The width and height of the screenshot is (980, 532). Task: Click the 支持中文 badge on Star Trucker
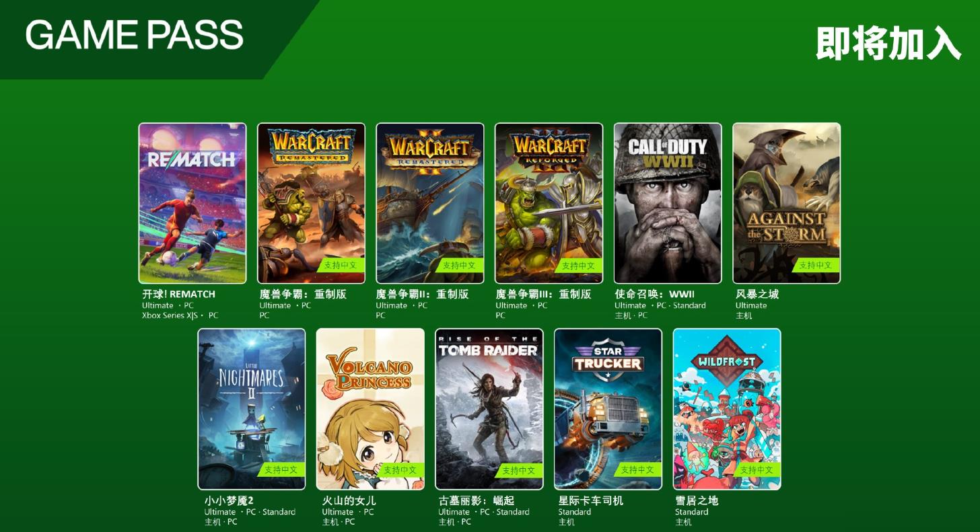point(637,470)
